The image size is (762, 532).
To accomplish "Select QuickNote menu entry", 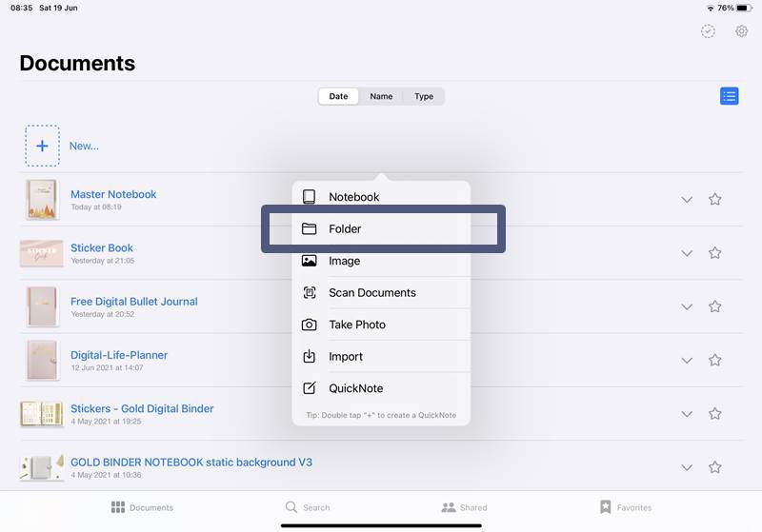I will (381, 388).
